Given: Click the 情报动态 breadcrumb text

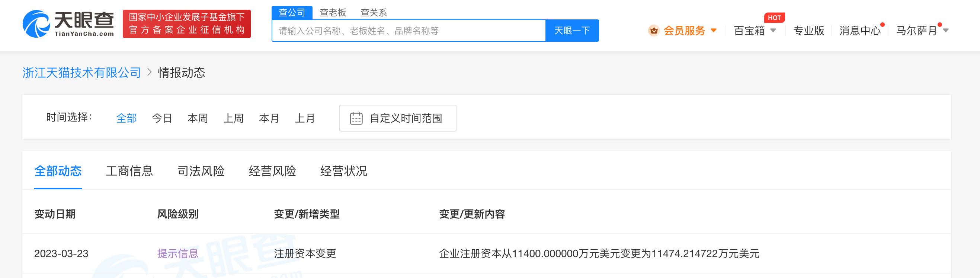Looking at the screenshot, I should [182, 73].
